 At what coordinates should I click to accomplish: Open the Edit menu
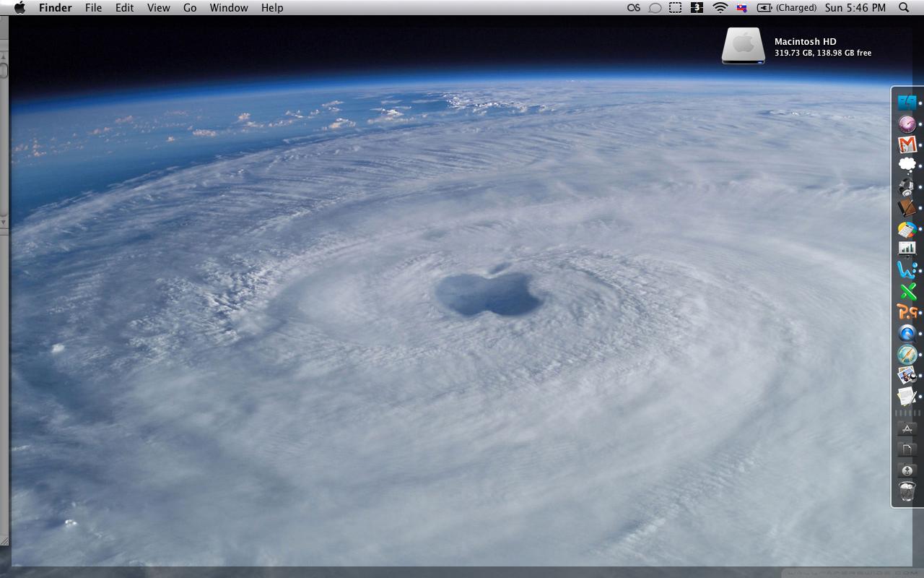coord(124,8)
